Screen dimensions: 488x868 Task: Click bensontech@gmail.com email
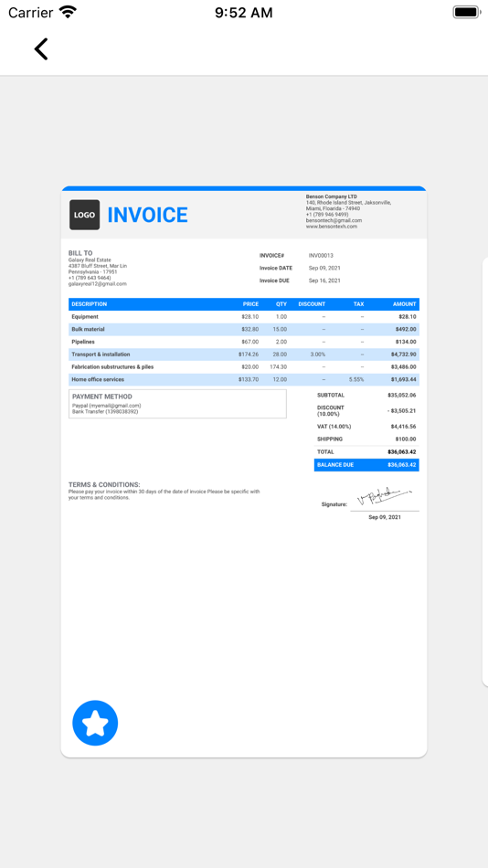pos(334,220)
